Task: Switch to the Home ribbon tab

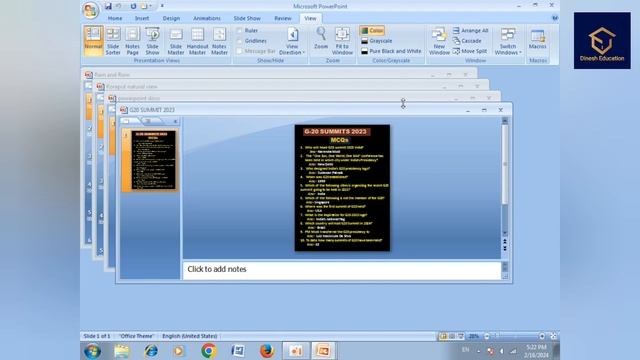Action: tap(115, 18)
